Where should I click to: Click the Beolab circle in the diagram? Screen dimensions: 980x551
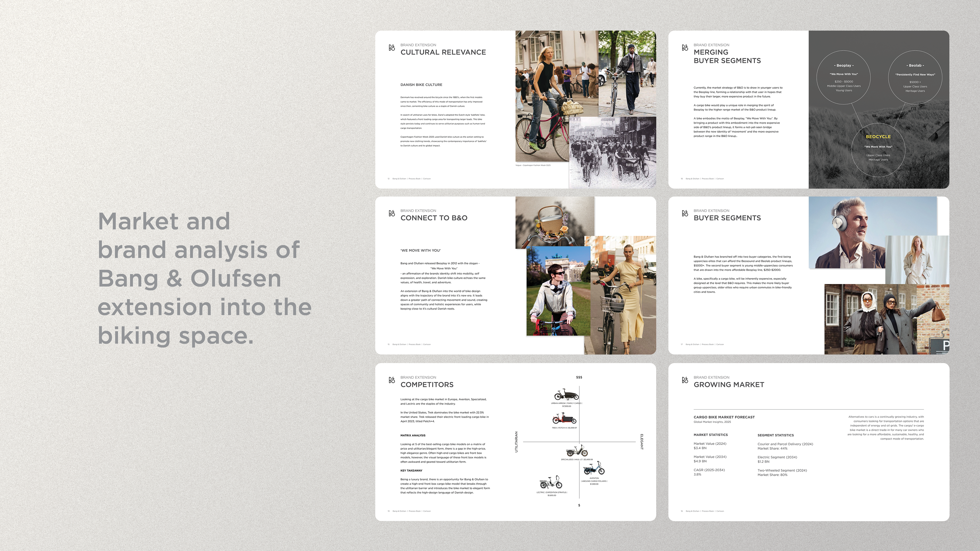pos(915,78)
